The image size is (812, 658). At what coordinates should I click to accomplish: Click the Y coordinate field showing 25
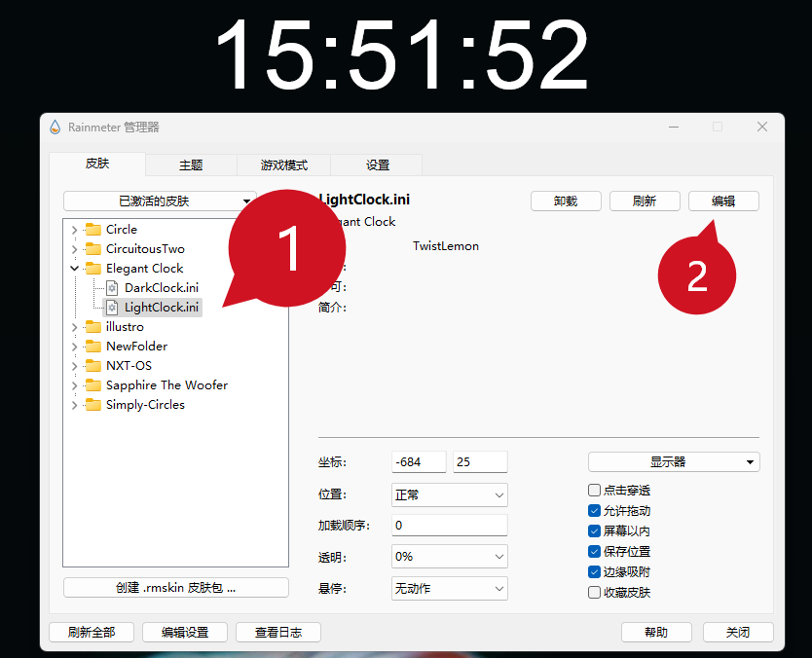(481, 461)
